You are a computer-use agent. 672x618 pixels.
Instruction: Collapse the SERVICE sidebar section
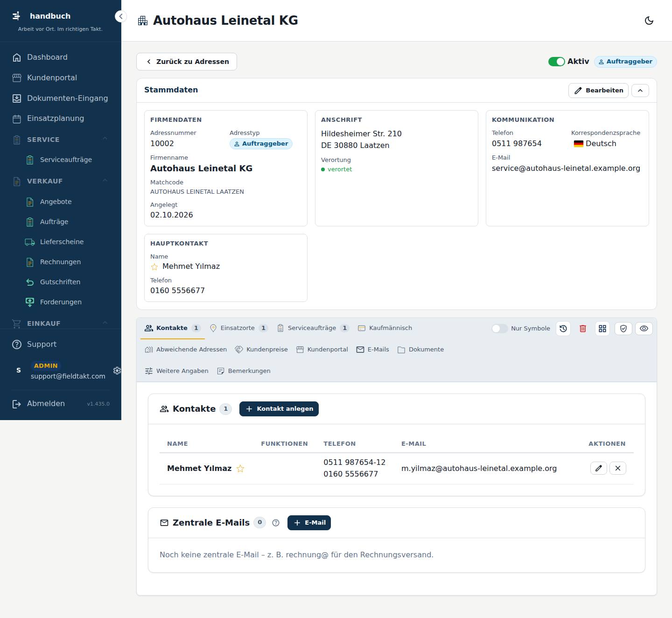pyautogui.click(x=105, y=139)
